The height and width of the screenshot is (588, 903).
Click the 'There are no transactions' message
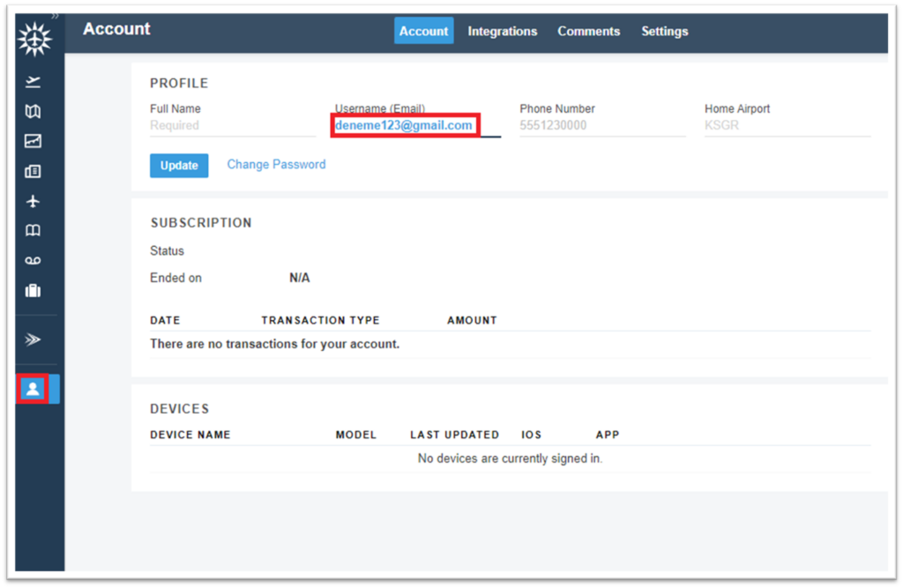[x=275, y=344]
